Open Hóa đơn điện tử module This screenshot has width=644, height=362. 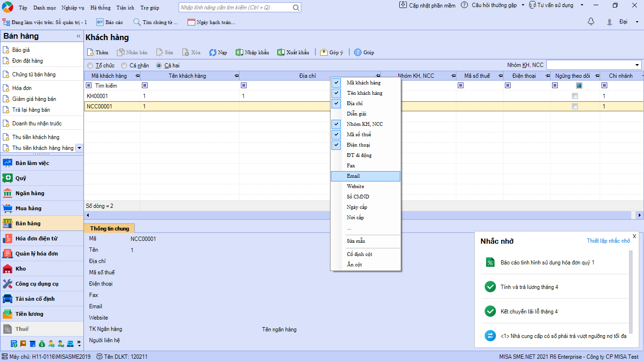click(x=42, y=239)
